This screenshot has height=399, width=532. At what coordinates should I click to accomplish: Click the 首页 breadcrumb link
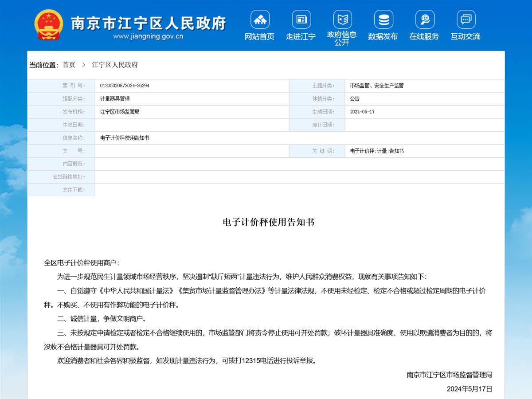click(x=69, y=65)
